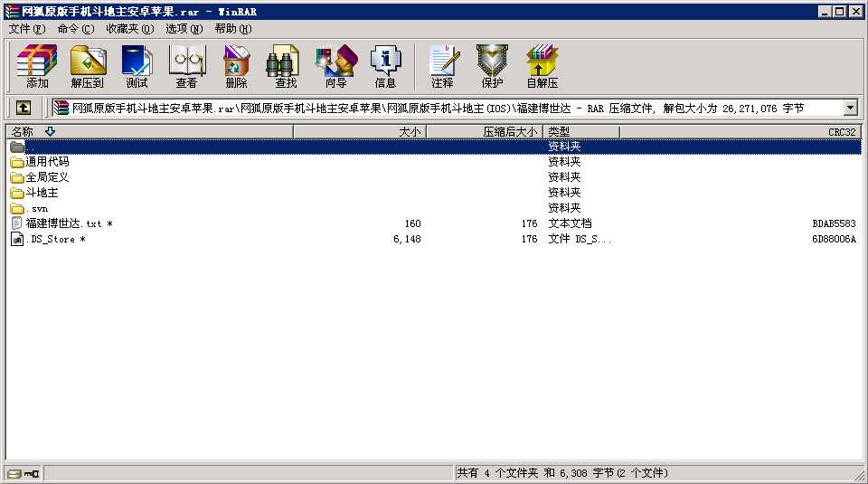
Task: Click the SFX (自解压) toolbar icon
Action: (542, 66)
